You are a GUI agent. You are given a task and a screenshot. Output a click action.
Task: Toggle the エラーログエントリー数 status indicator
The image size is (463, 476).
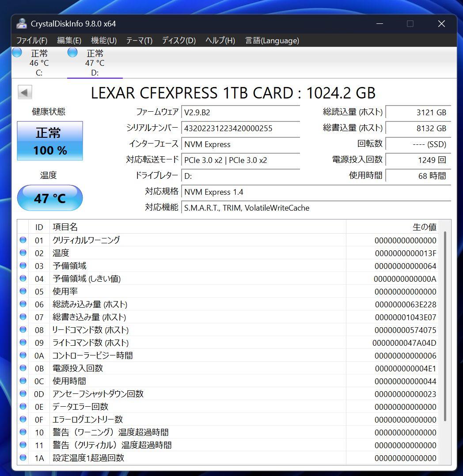tap(23, 419)
